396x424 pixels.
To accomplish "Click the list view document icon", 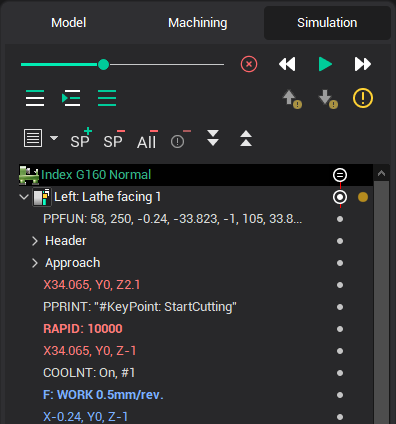I will point(33,138).
